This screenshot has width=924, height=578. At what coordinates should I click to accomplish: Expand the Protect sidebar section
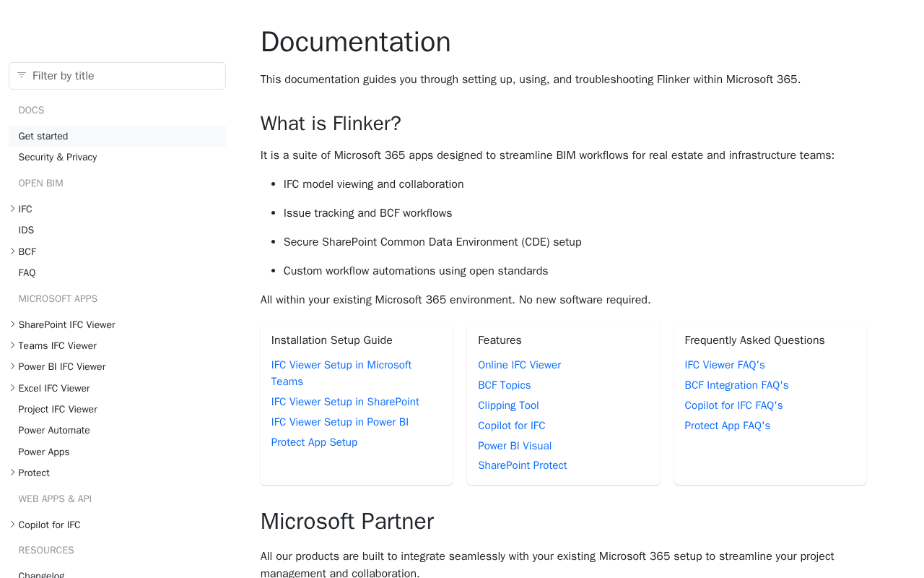pyautogui.click(x=12, y=473)
